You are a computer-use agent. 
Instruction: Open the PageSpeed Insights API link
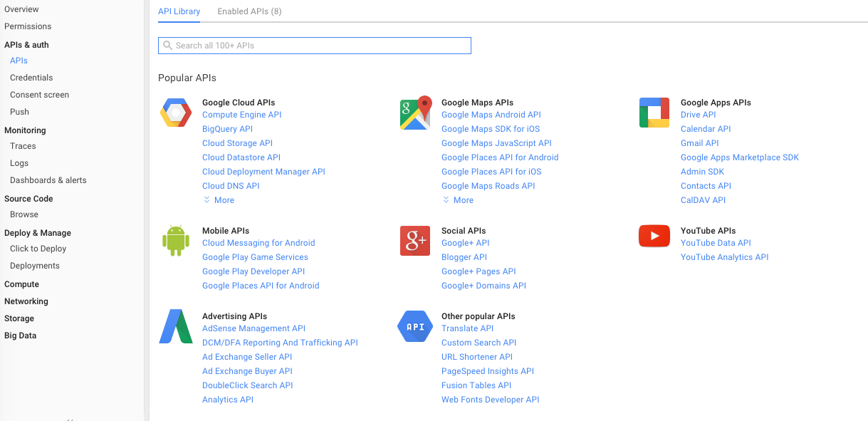point(488,371)
